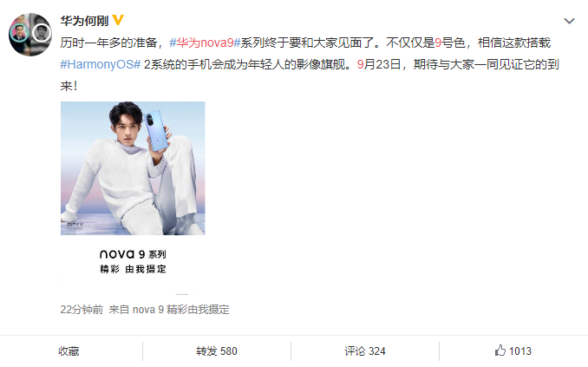Open the #华为nova9# hashtag topic
Image resolution: width=588 pixels, height=367 pixels.
(x=205, y=43)
